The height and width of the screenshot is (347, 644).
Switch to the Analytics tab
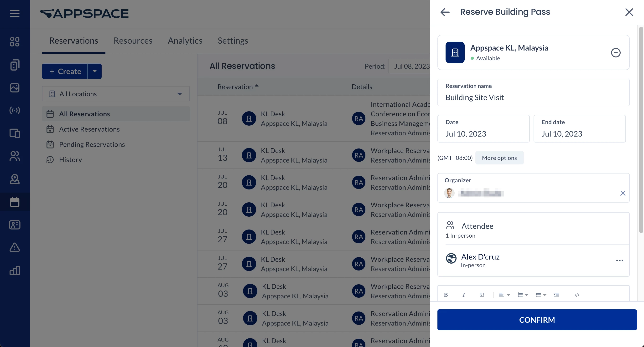click(185, 41)
